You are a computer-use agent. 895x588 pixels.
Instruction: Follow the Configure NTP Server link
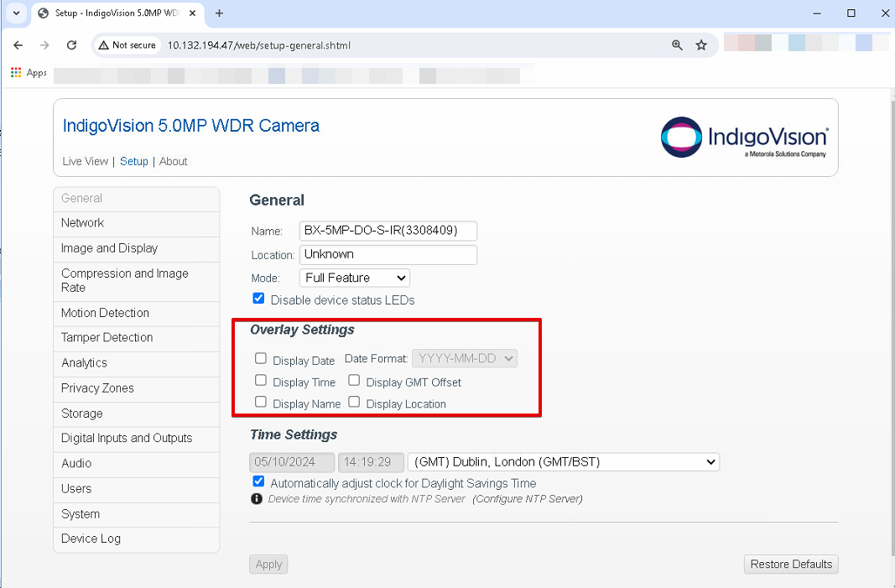pyautogui.click(x=528, y=499)
